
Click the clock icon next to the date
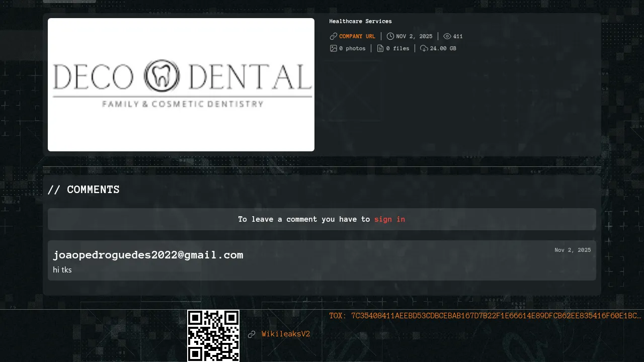pos(390,36)
